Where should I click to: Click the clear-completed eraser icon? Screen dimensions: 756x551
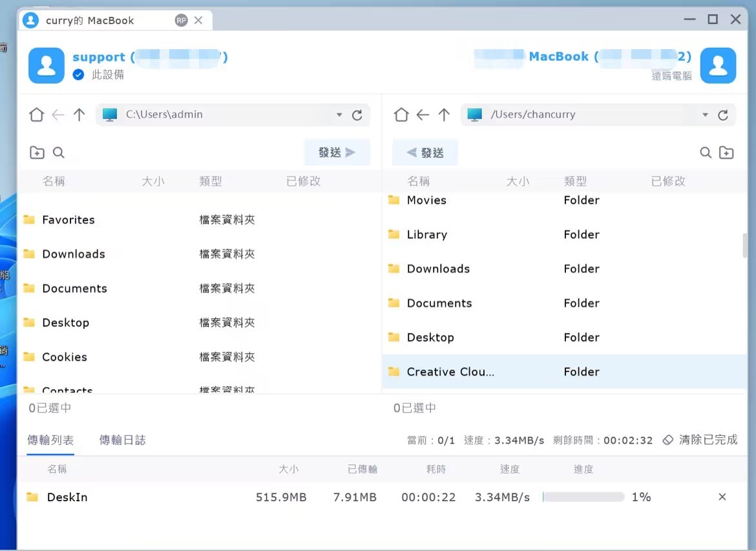(x=667, y=440)
